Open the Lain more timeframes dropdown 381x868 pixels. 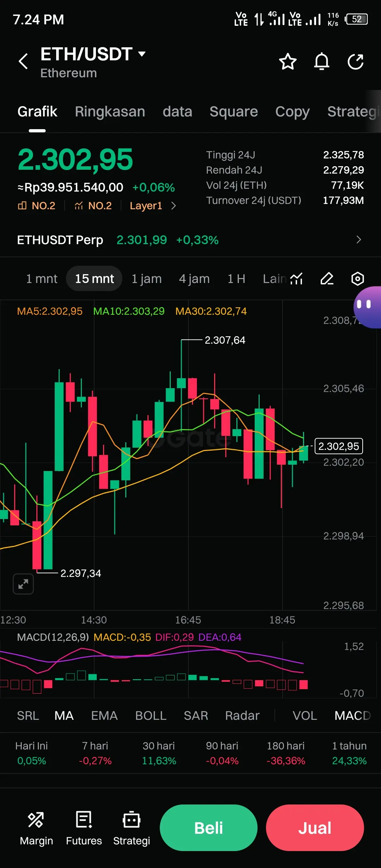tap(274, 279)
